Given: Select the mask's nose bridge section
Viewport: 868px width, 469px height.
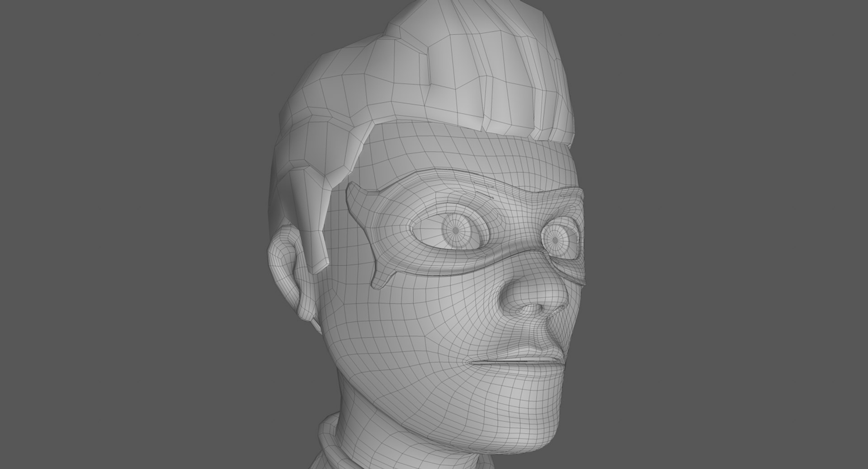Looking at the screenshot, I should (515, 239).
